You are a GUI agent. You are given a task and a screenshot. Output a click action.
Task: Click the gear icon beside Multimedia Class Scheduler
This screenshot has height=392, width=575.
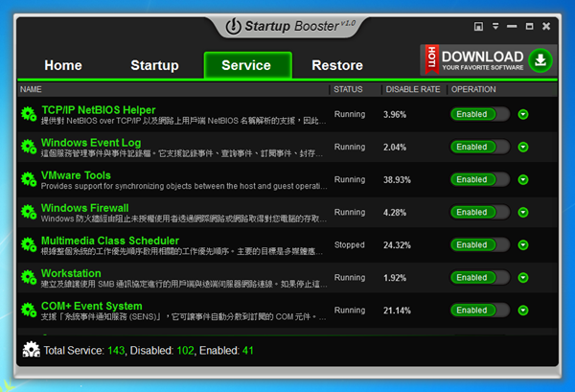29,244
